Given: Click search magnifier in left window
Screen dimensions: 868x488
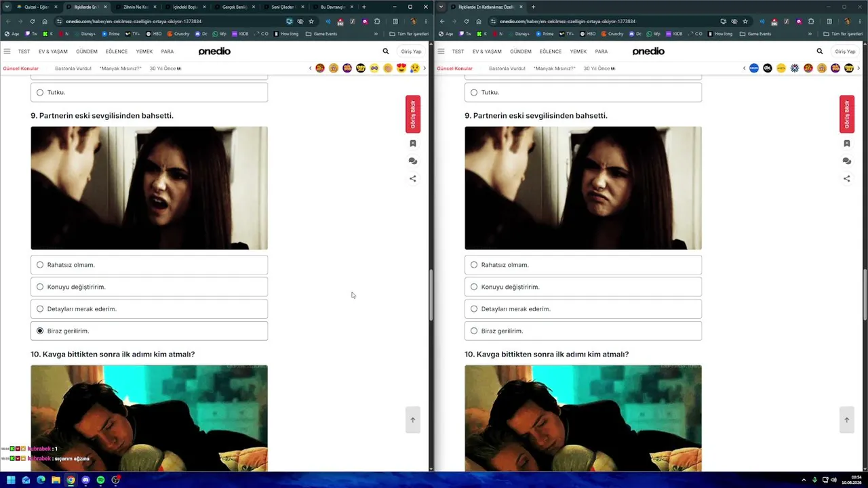Looking at the screenshot, I should pyautogui.click(x=386, y=52).
